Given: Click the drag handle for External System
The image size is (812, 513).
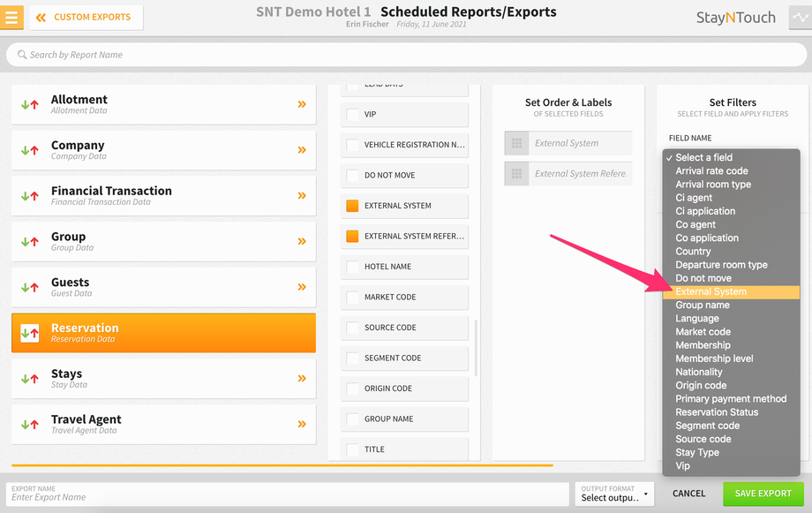Looking at the screenshot, I should tap(517, 144).
